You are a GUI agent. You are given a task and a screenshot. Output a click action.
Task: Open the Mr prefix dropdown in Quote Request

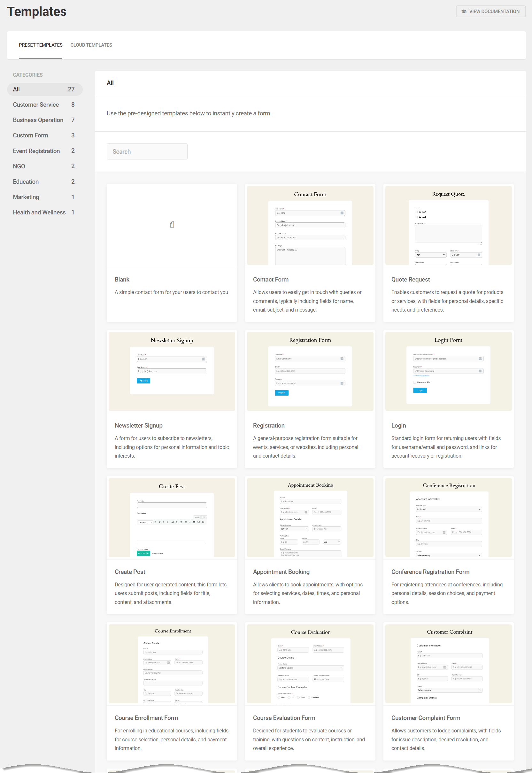[x=430, y=255]
